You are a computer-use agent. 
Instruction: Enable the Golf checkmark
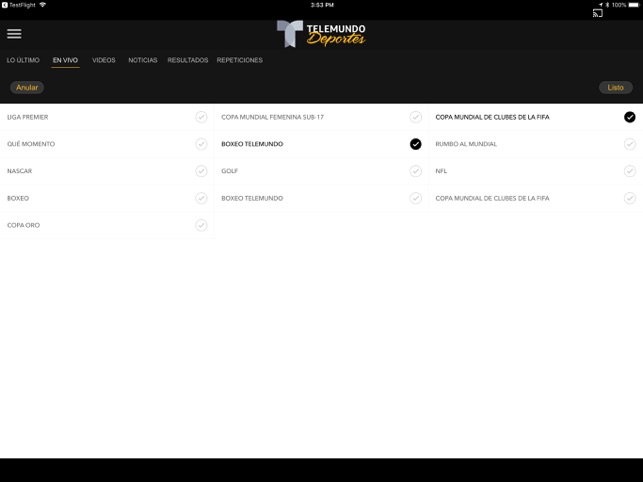point(415,171)
